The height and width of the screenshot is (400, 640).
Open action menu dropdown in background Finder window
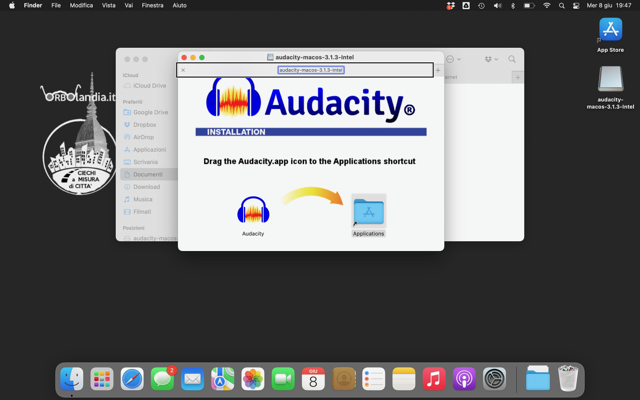click(x=453, y=59)
